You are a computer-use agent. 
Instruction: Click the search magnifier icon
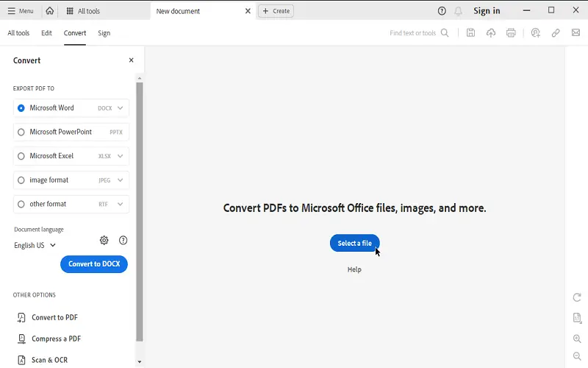coord(445,33)
